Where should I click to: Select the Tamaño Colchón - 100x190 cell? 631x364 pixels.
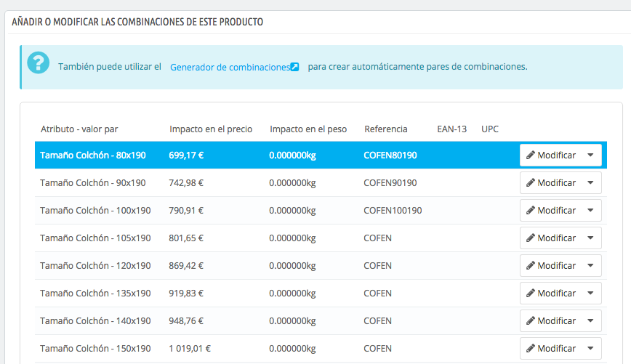coord(95,211)
